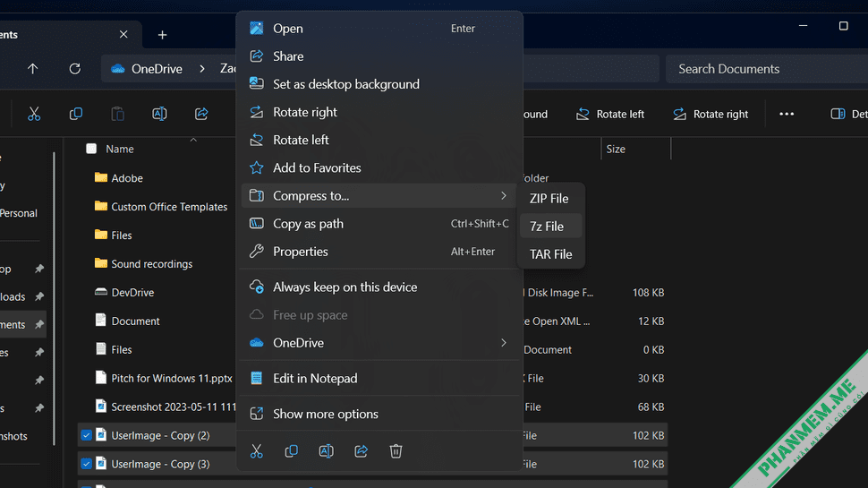This screenshot has height=488, width=868.
Task: Uncheck UserImage - Copy (3) checkbox
Action: click(x=87, y=464)
